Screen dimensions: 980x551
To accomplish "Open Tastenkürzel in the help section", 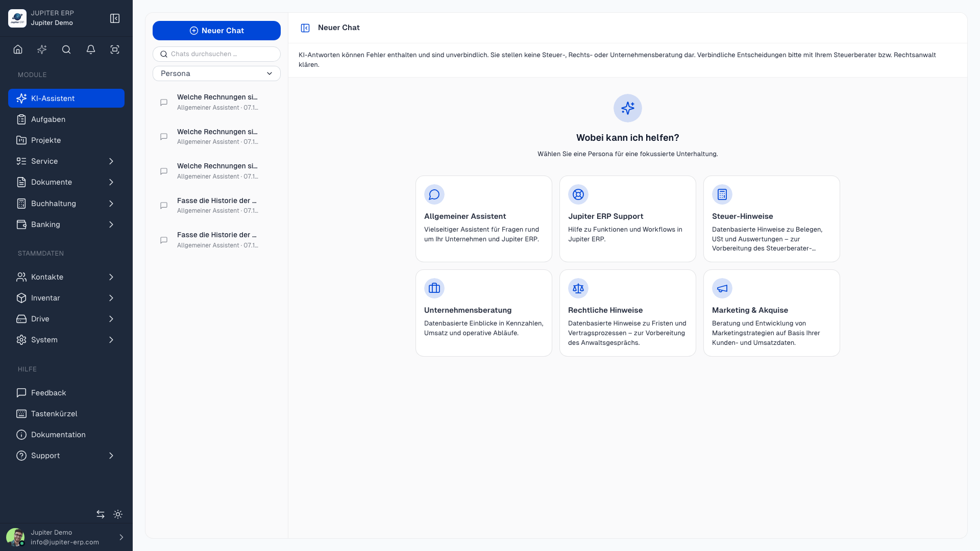I will [66, 414].
